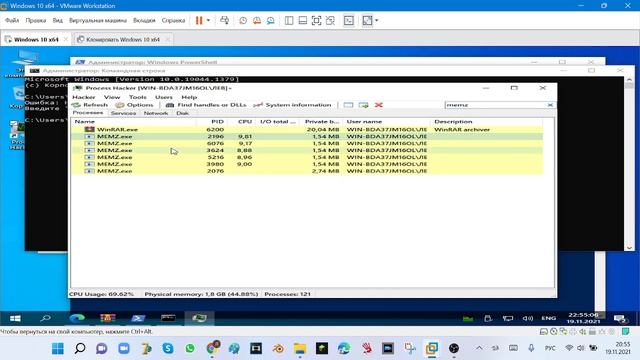640x360 pixels.
Task: Sort the process list by the CPU column
Action: tap(241, 122)
